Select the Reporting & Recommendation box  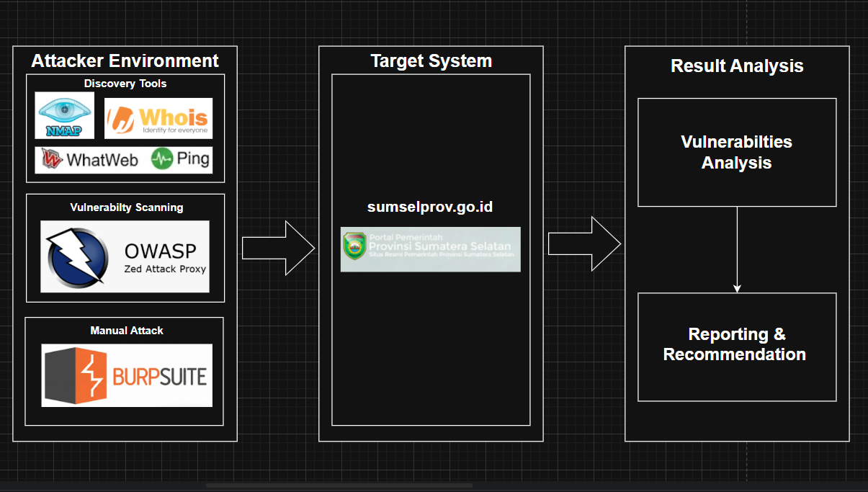pyautogui.click(x=737, y=347)
